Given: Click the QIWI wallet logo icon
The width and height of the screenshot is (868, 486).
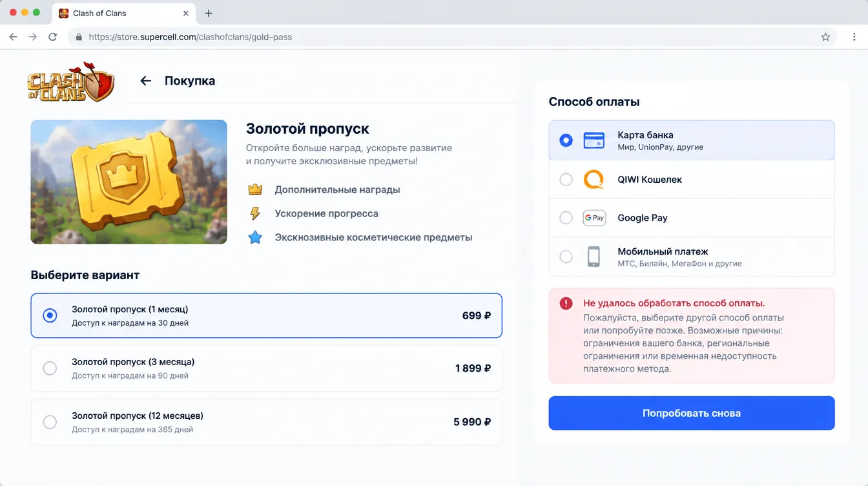Looking at the screenshot, I should [x=594, y=180].
